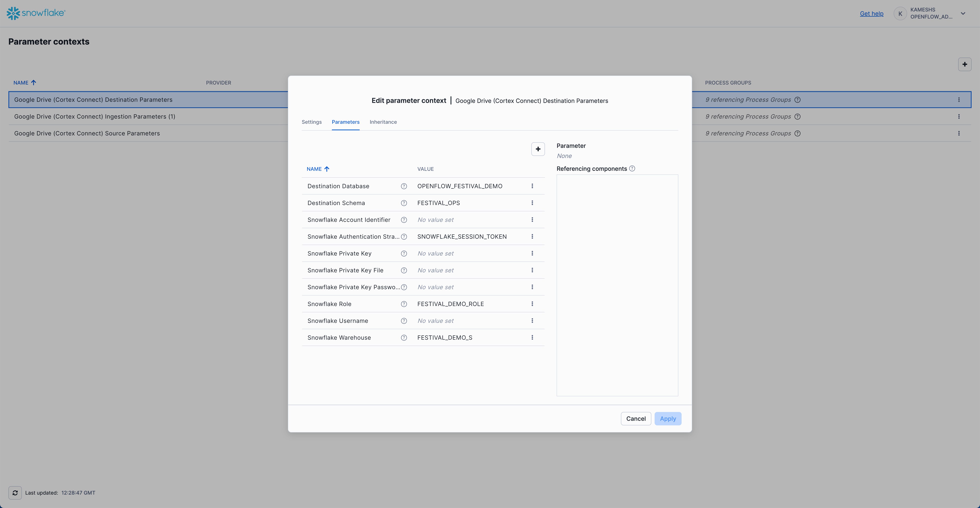This screenshot has height=508, width=980.
Task: Switch to the Settings tab
Action: coord(312,122)
